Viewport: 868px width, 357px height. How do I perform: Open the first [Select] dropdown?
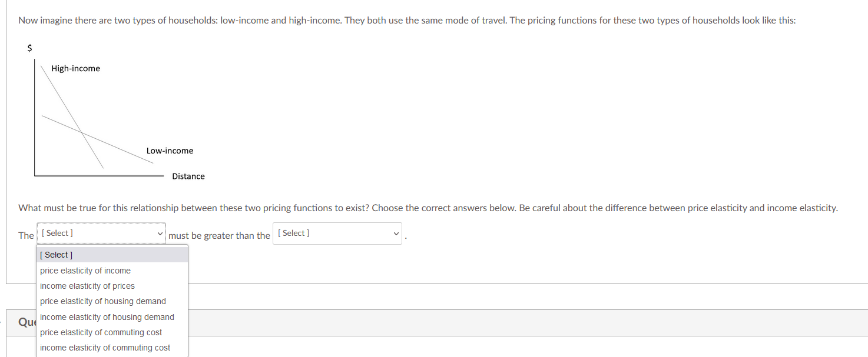click(x=100, y=233)
